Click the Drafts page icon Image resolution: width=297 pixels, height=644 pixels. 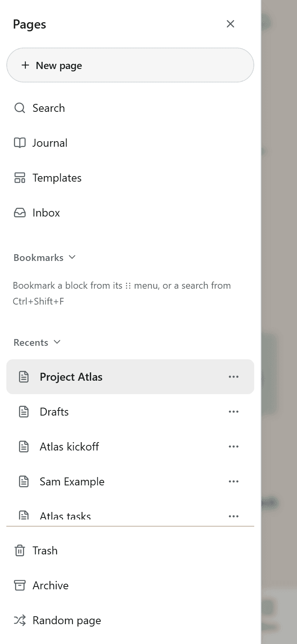24,412
